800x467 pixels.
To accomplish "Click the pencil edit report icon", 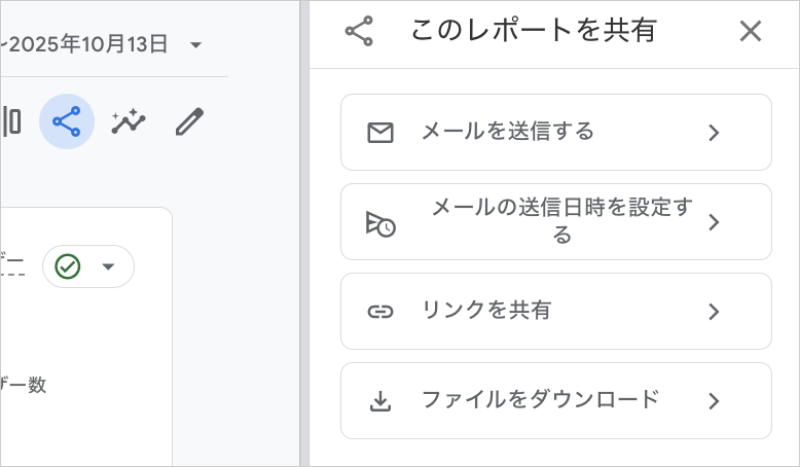I will (x=189, y=122).
